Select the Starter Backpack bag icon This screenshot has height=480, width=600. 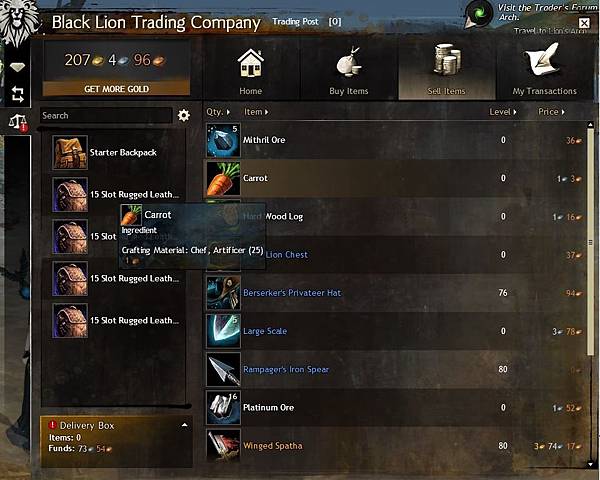click(x=70, y=152)
